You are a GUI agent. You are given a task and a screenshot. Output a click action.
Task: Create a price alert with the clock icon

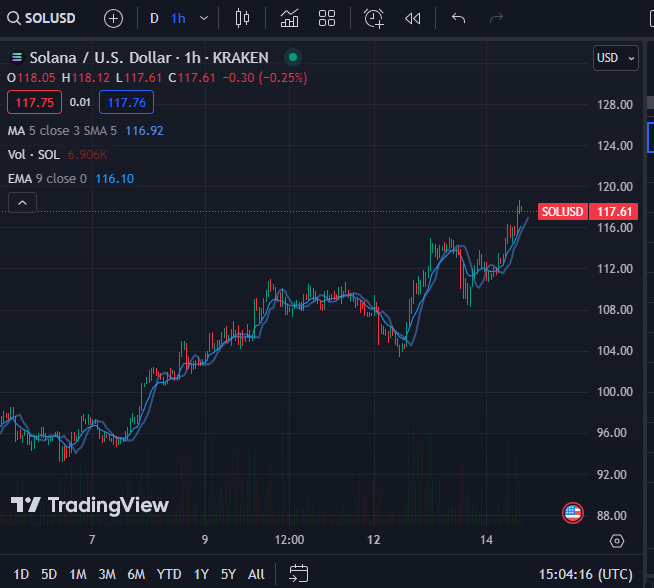coord(374,19)
